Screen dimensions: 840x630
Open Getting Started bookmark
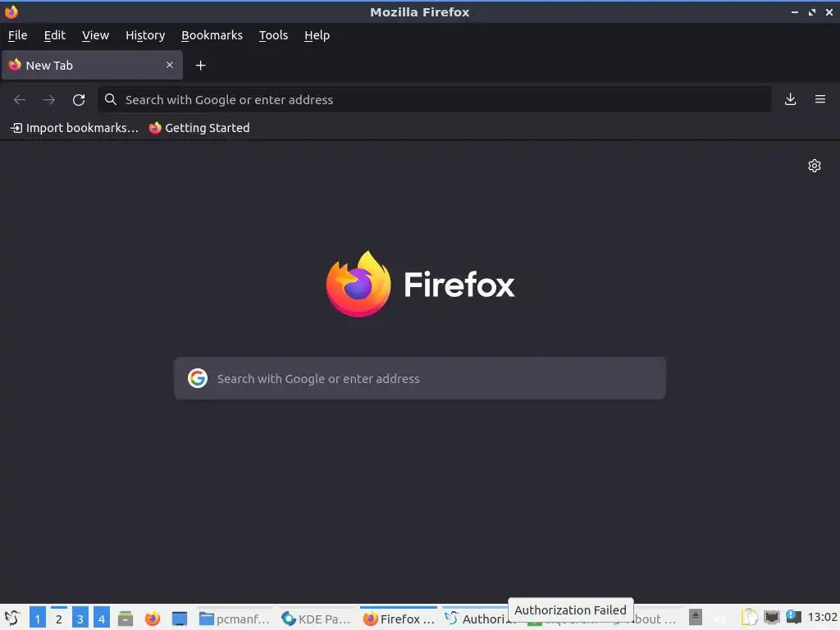click(x=199, y=128)
